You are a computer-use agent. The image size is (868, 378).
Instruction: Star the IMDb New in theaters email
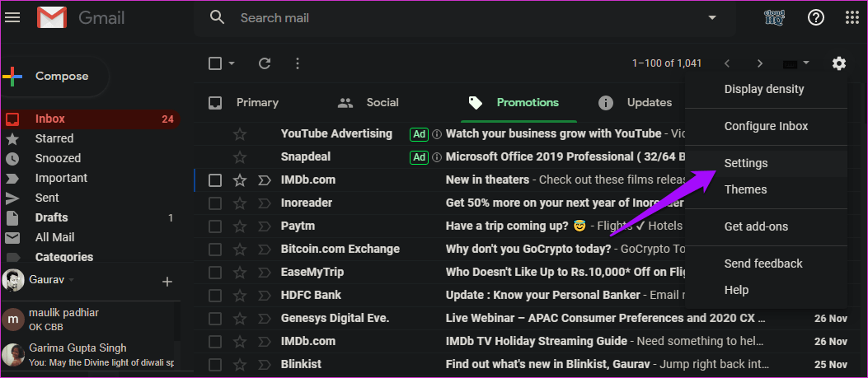(239, 180)
